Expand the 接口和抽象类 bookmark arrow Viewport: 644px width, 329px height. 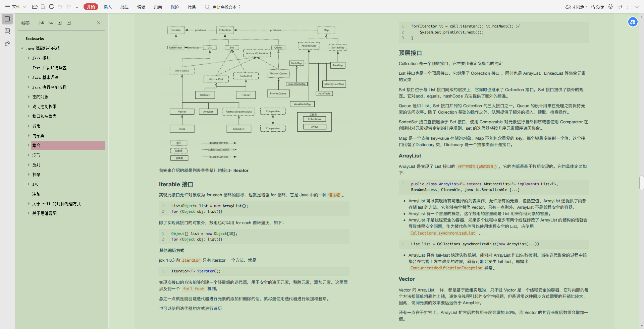(29, 116)
